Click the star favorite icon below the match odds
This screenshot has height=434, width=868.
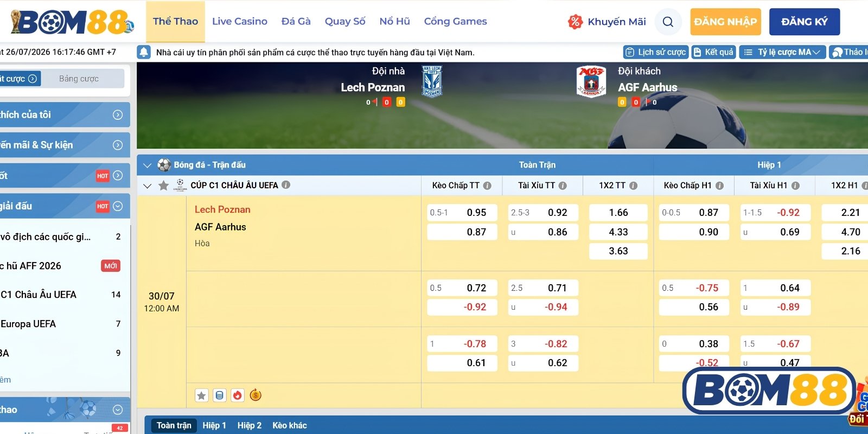201,395
